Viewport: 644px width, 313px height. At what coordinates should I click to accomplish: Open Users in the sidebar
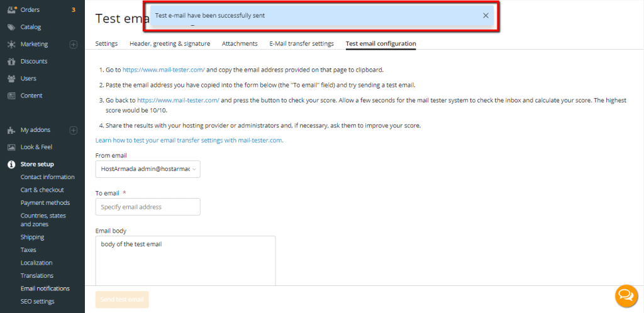point(28,79)
